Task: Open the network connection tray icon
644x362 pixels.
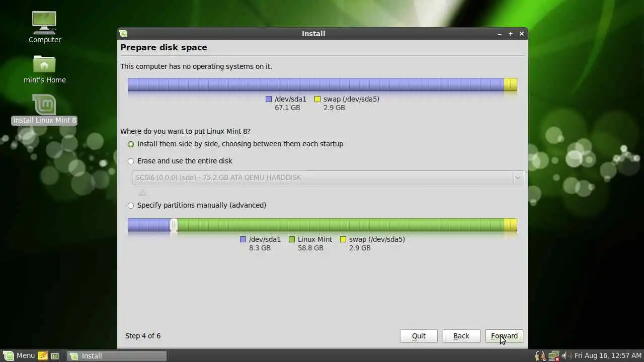Action: (x=554, y=355)
